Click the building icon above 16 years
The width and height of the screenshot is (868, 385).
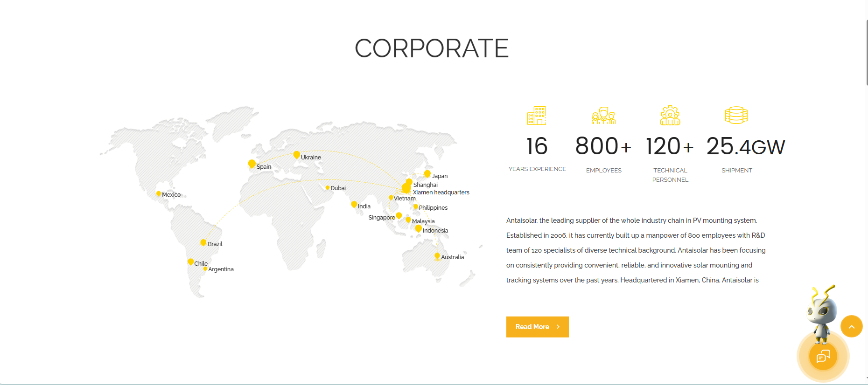[x=537, y=115]
